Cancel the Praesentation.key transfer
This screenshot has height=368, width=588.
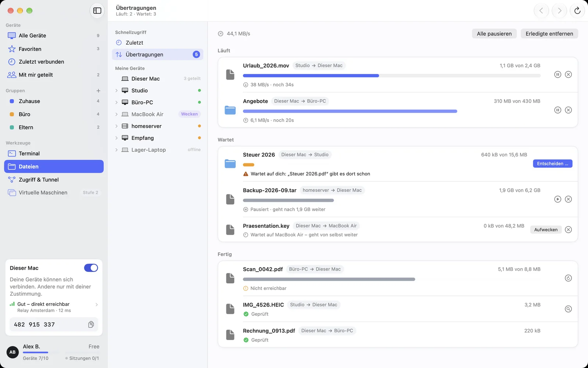[x=568, y=230]
